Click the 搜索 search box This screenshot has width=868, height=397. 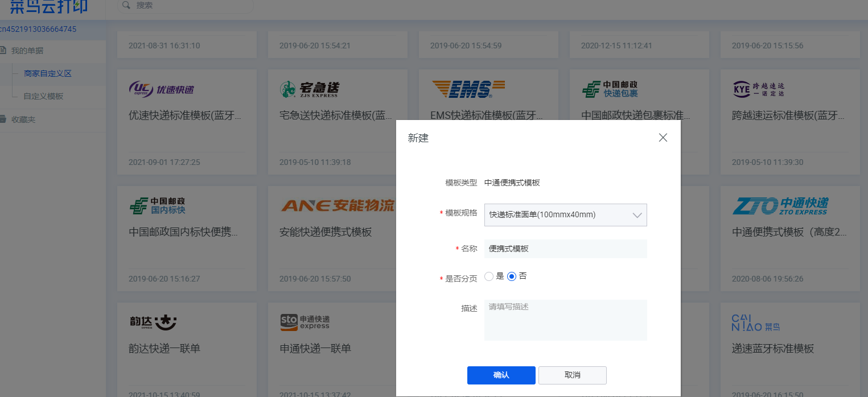(186, 5)
